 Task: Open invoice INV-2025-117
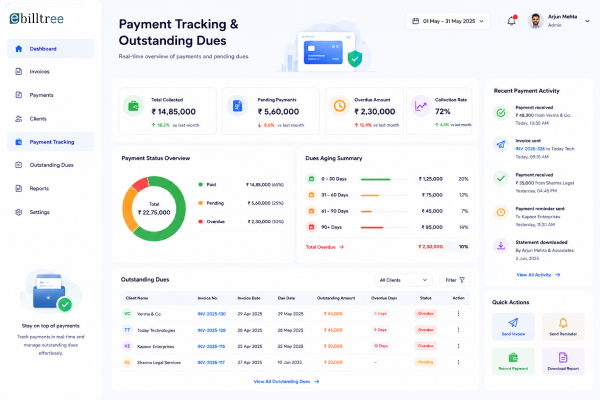(x=211, y=362)
